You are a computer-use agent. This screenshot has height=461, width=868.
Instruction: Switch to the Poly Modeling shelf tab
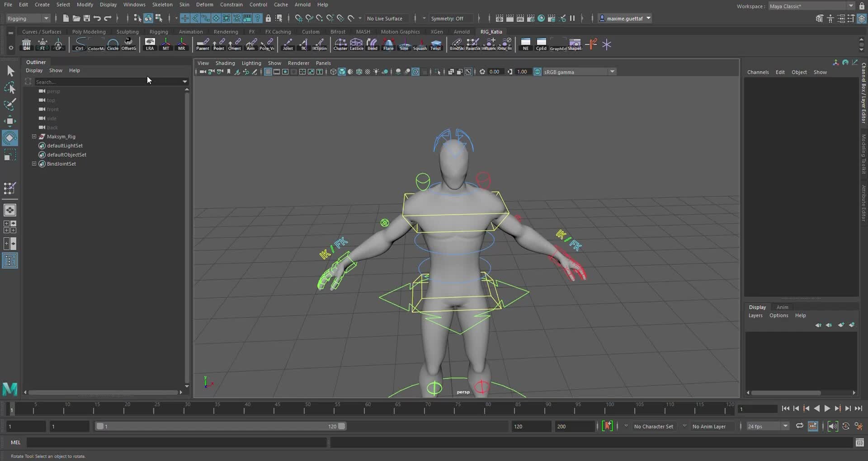coord(89,32)
